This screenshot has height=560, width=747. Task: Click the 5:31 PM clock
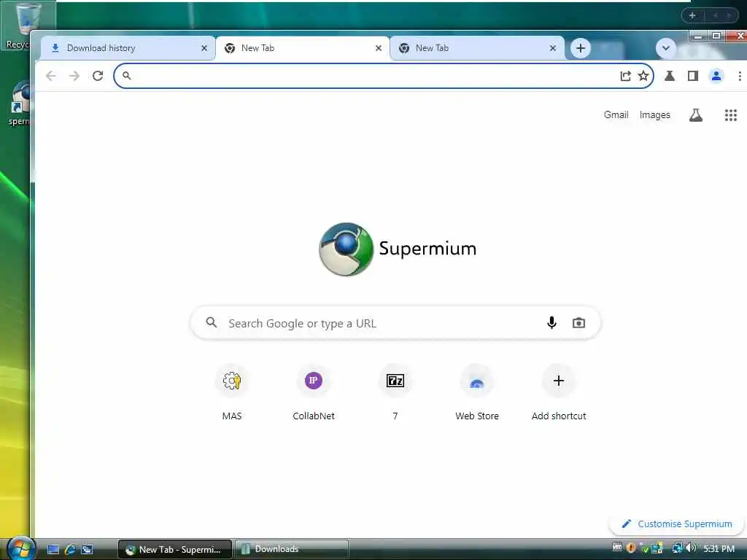tap(719, 548)
